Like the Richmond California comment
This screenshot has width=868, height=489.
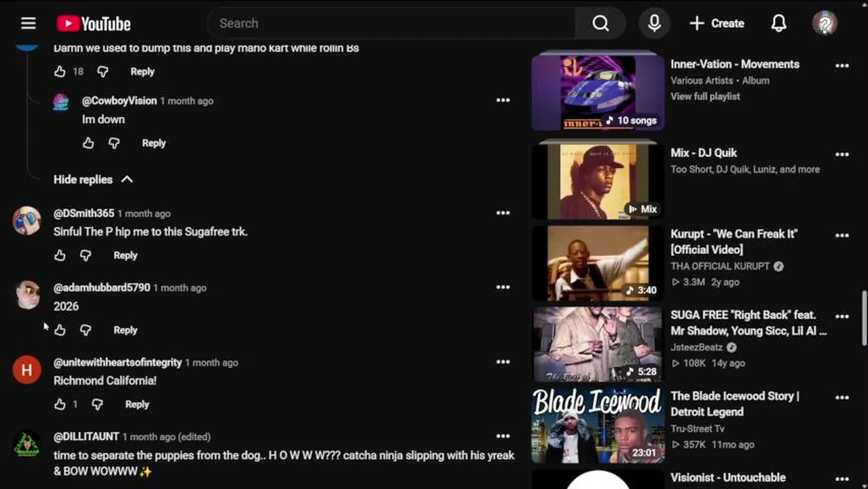(60, 404)
